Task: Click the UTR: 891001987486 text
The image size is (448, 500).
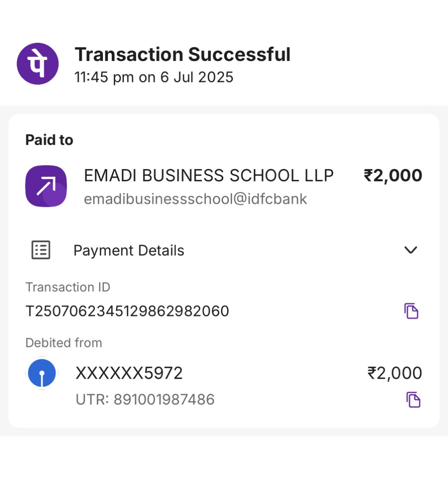Action: click(x=145, y=400)
